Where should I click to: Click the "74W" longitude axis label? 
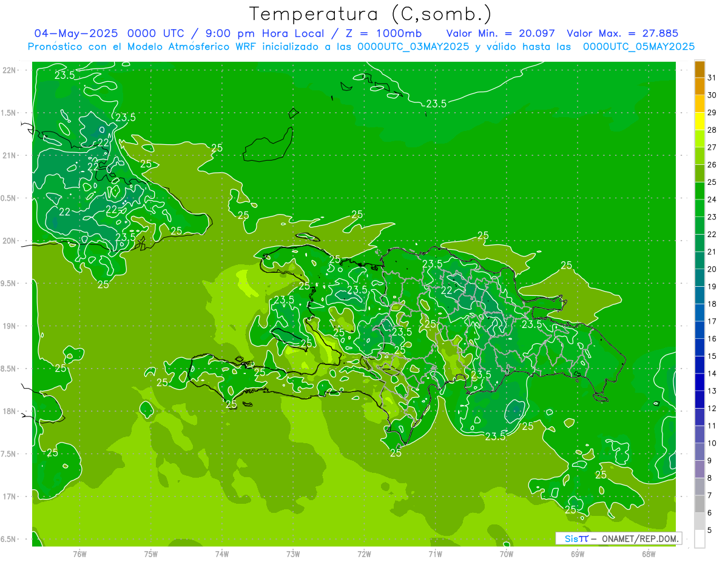[222, 554]
